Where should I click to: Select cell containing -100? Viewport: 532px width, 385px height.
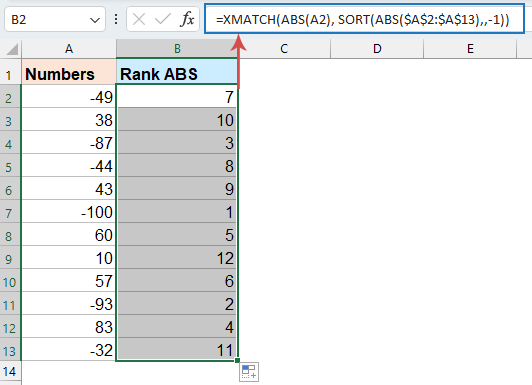(x=69, y=211)
